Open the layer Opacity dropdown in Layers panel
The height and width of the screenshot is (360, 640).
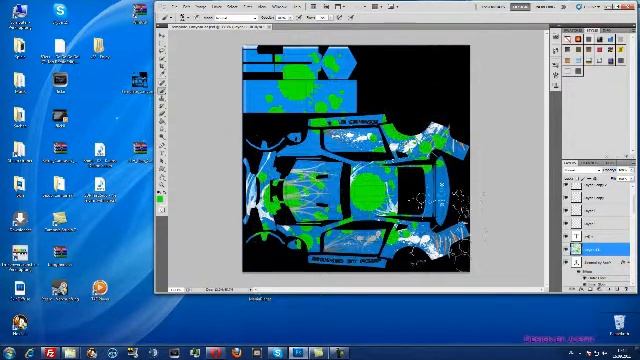click(631, 170)
